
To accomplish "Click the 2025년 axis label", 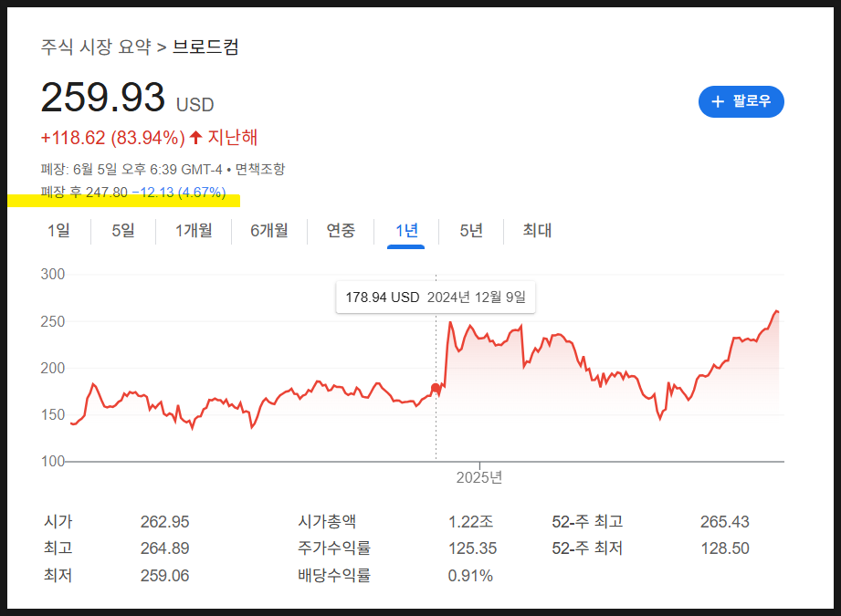I will pyautogui.click(x=479, y=477).
